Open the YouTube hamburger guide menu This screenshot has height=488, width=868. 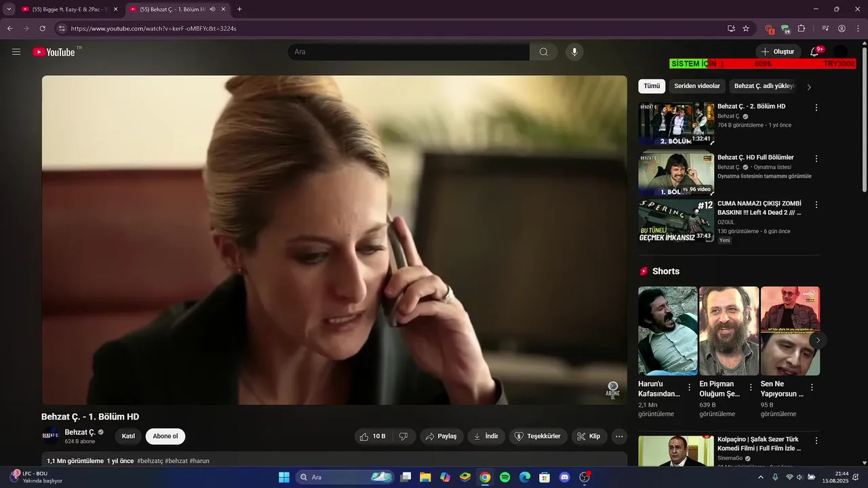pyautogui.click(x=16, y=52)
